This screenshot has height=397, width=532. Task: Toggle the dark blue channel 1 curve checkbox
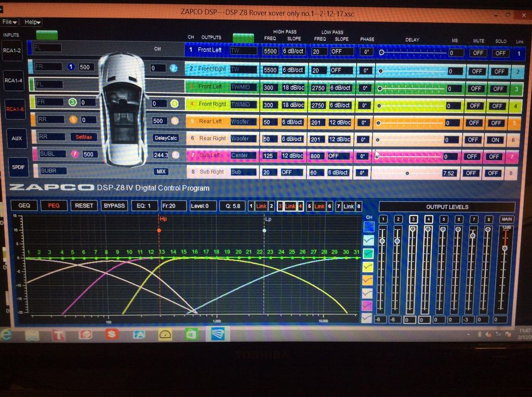point(369,227)
